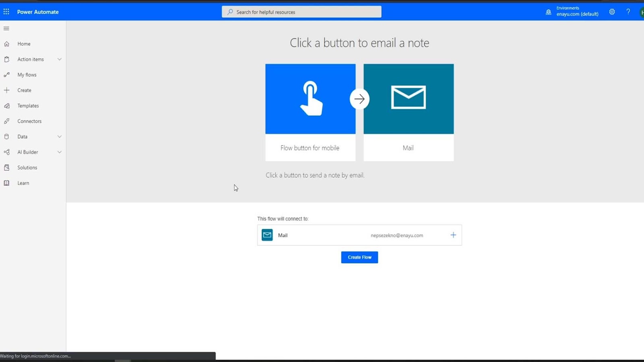Screen dimensions: 644x362
Task: Click the nepsezekno@enayu.com account text
Action: pyautogui.click(x=397, y=235)
